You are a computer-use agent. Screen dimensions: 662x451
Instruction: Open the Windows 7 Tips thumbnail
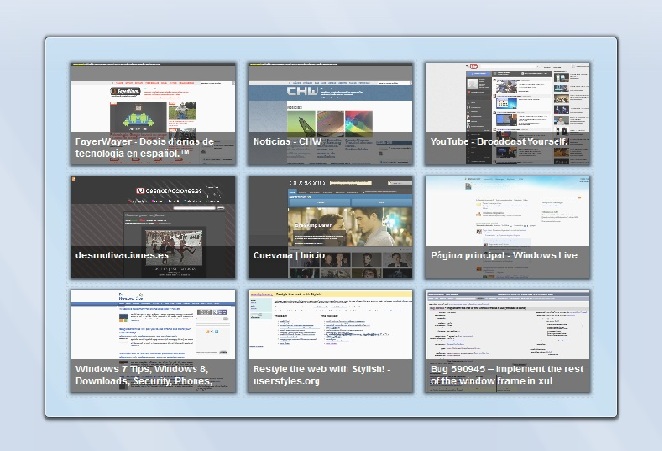[x=153, y=341]
